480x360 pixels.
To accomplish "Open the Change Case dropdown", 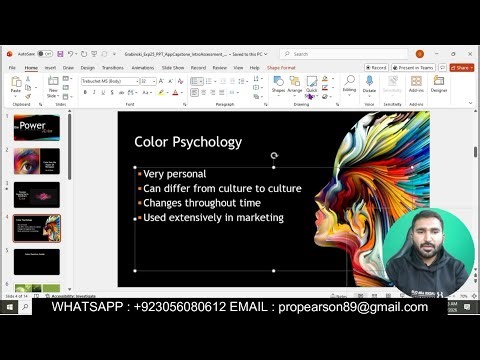I will coord(147,92).
